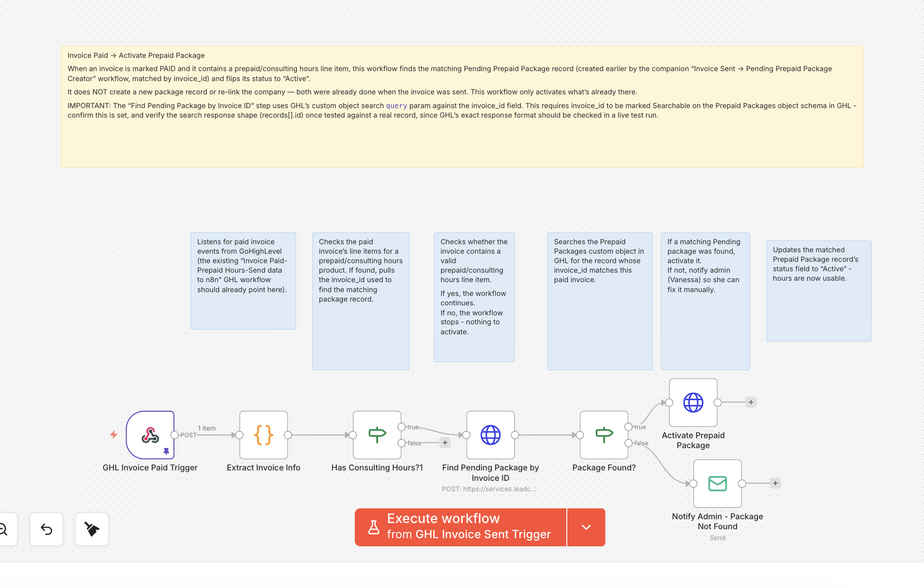Click the lightning bolt trigger indicator
Image resolution: width=924 pixels, height=588 pixels.
point(113,434)
